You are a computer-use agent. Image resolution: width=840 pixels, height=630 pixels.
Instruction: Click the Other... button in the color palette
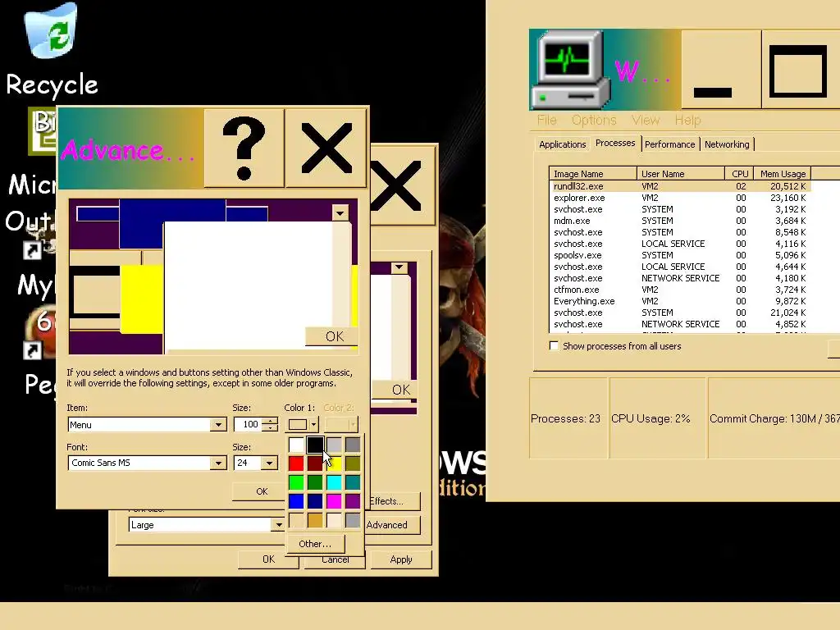(315, 544)
